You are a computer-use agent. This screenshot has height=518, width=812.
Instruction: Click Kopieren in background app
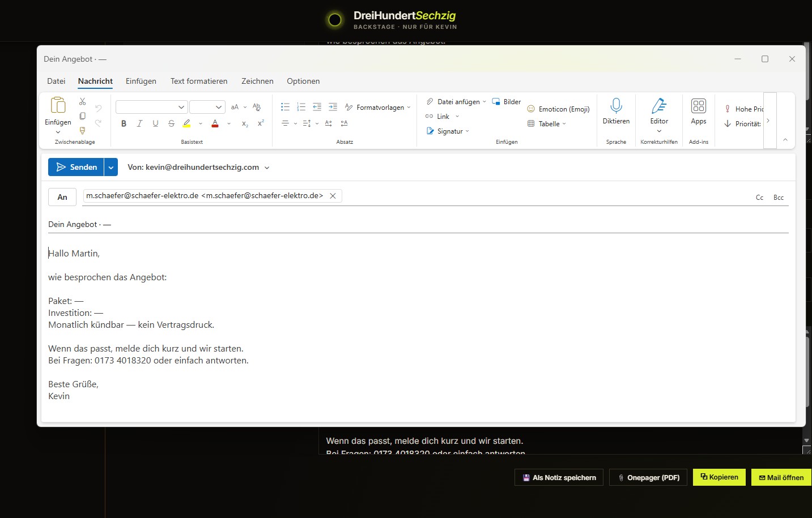pos(719,477)
